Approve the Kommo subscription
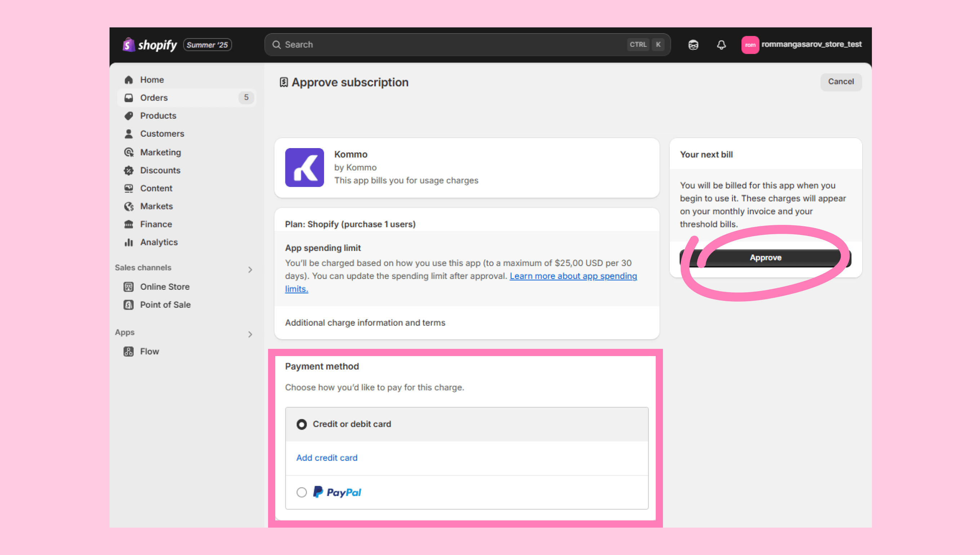The width and height of the screenshot is (980, 555). (x=766, y=258)
